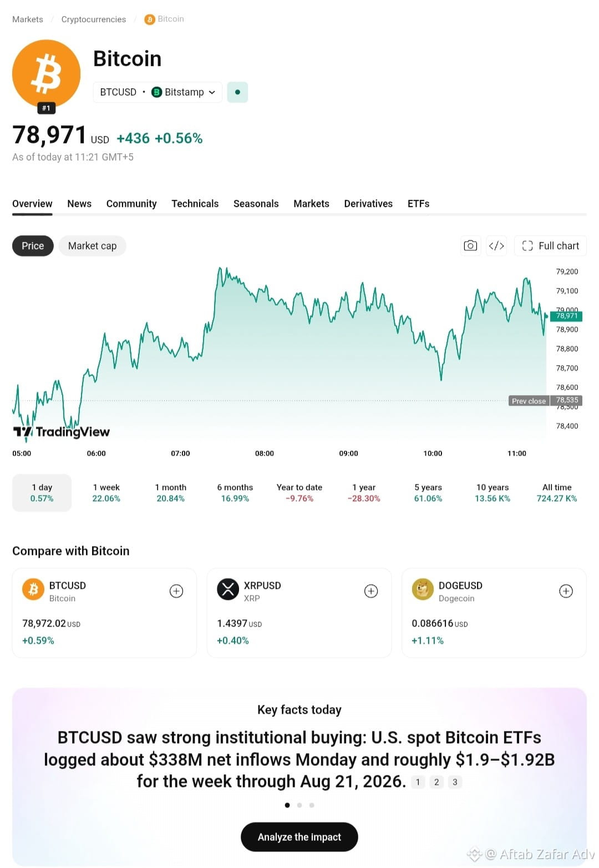The width and height of the screenshot is (599, 868).
Task: Open source reference number 2
Action: pyautogui.click(x=436, y=782)
